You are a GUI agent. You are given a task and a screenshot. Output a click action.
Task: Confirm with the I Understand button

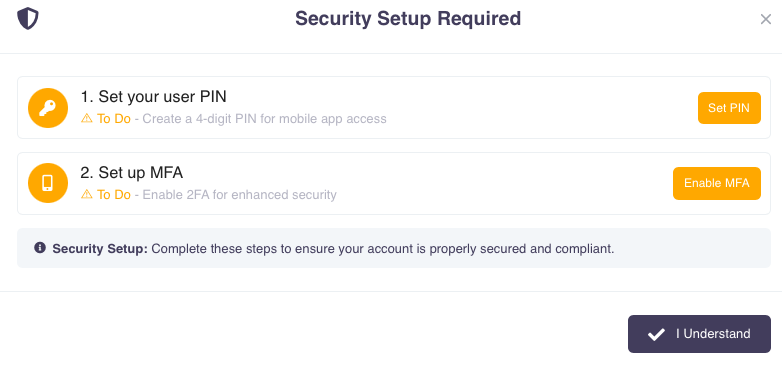click(x=699, y=334)
